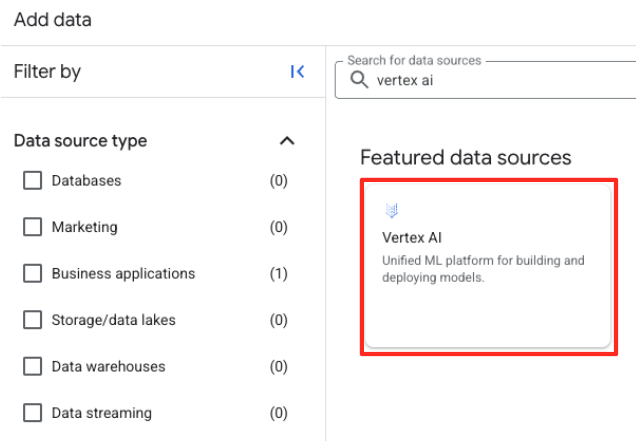Click the Vertex AI logo icon
Screen dimensions: 636x441
(392, 210)
